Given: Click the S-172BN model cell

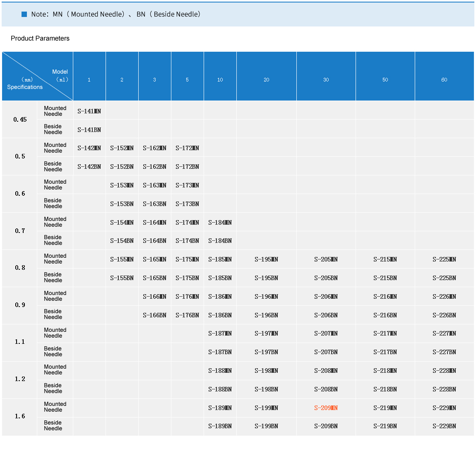Looking at the screenshot, I should [x=187, y=167].
